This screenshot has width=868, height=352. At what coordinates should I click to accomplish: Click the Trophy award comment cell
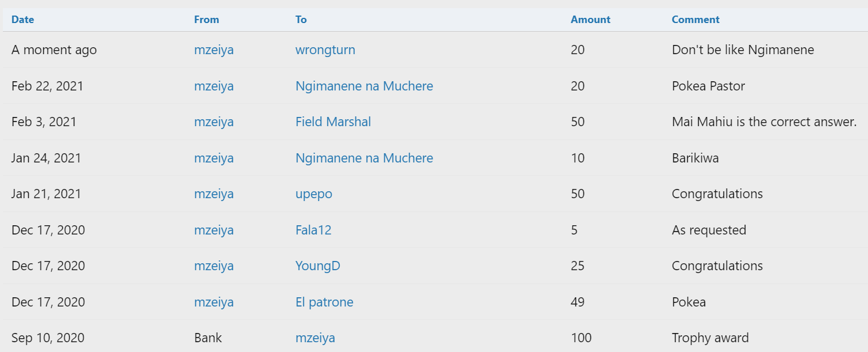710,338
